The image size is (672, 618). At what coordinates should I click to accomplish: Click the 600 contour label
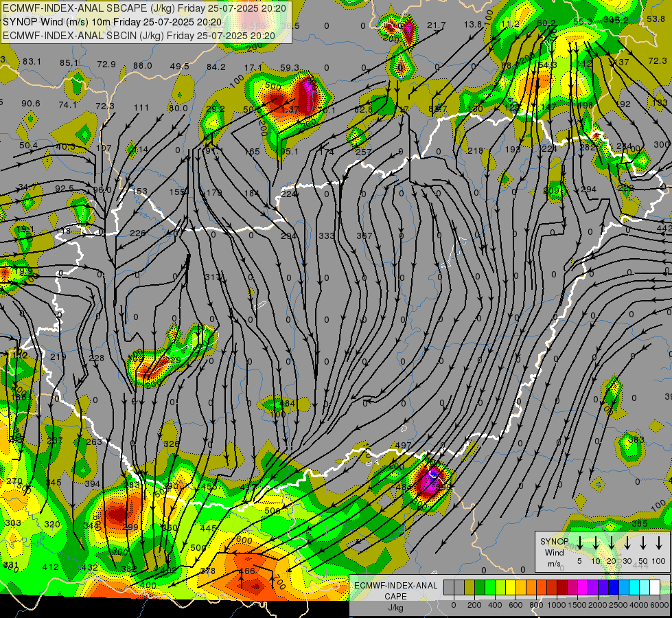click(x=244, y=540)
